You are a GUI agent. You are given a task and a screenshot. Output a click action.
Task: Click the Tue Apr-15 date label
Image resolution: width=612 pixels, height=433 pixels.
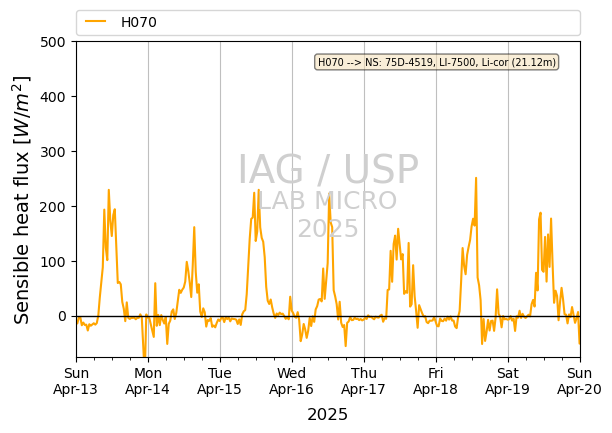220,381
